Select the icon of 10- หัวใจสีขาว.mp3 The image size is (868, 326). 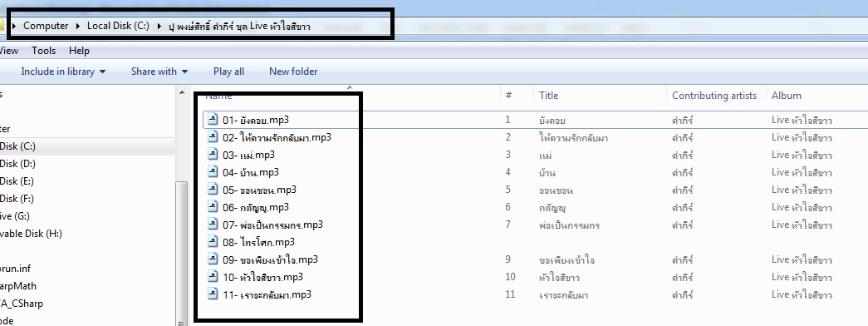coord(213,277)
